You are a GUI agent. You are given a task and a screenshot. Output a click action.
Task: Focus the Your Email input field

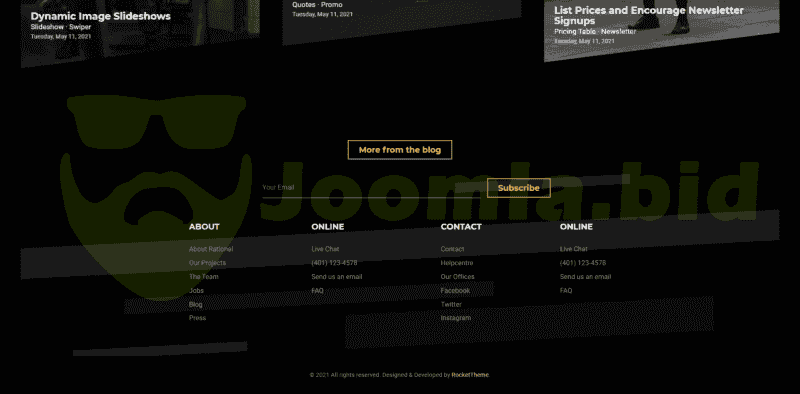(x=371, y=188)
